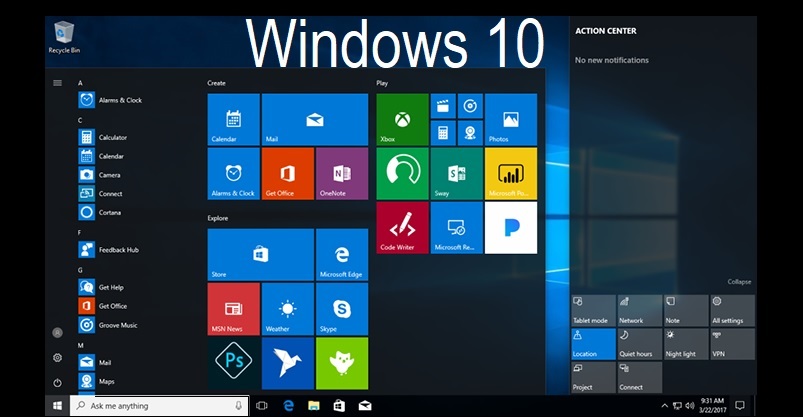This screenshot has width=803, height=417.
Task: Toggle Night light quick action
Action: coord(686,344)
